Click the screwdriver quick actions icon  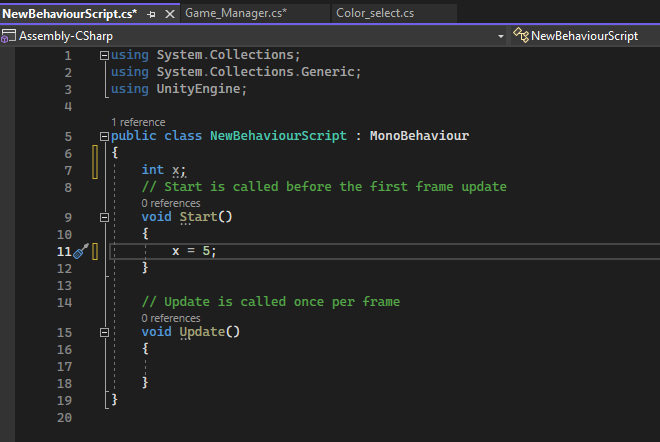coord(81,250)
